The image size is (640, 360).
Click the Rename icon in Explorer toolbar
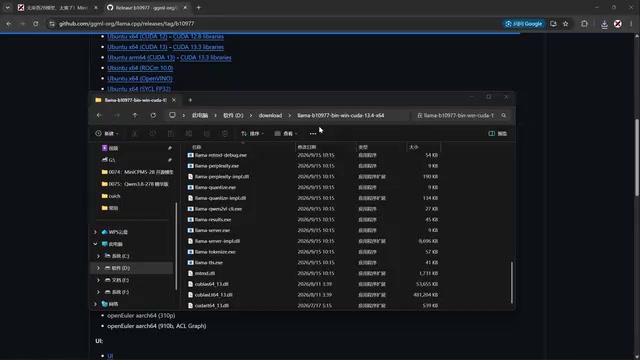(189, 133)
